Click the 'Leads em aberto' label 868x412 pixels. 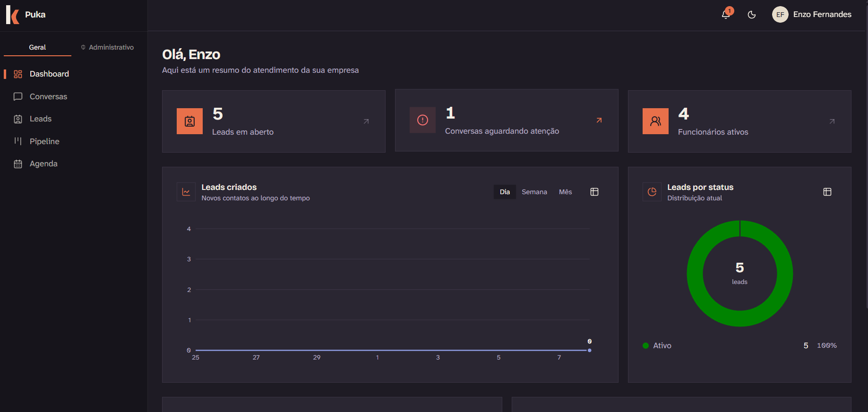pyautogui.click(x=243, y=132)
